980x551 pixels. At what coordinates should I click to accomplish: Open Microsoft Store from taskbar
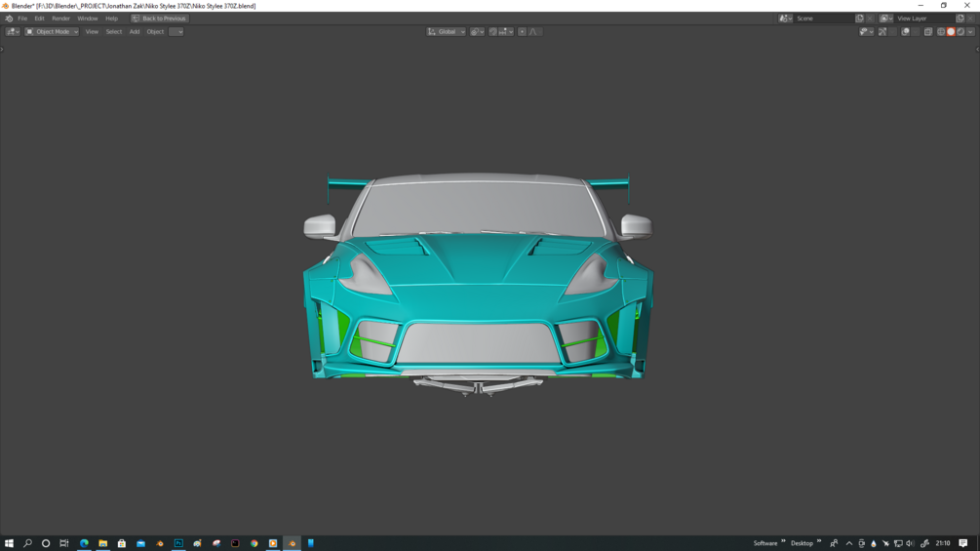click(x=121, y=543)
